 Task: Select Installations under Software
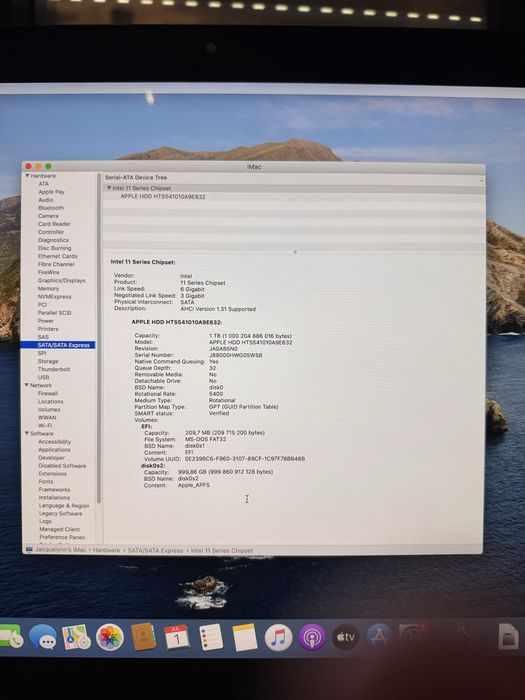(x=54, y=497)
